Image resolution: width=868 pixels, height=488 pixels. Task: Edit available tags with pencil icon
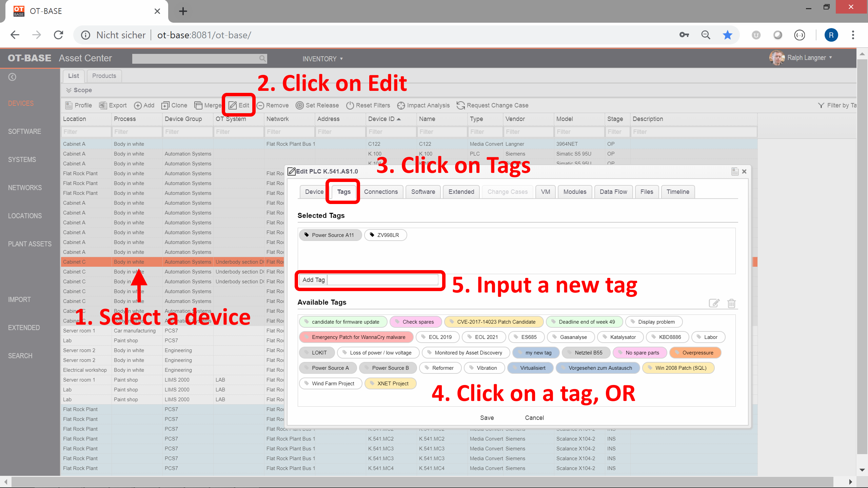pos(714,303)
